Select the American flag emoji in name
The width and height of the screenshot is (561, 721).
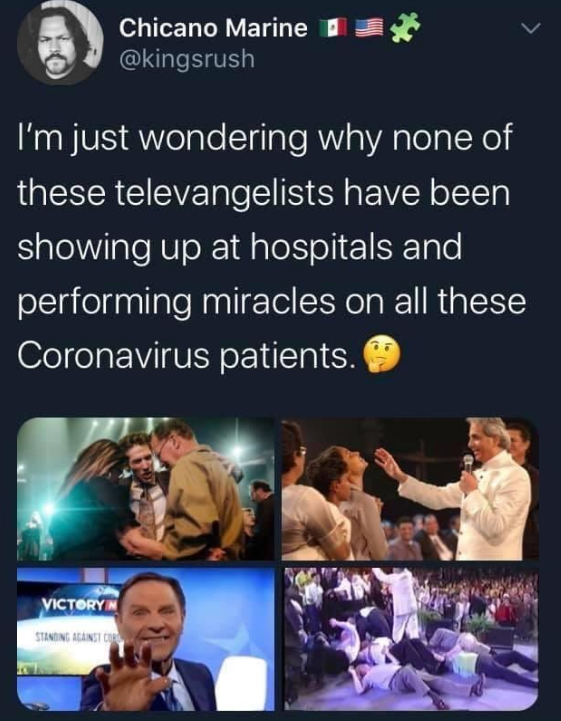369,29
